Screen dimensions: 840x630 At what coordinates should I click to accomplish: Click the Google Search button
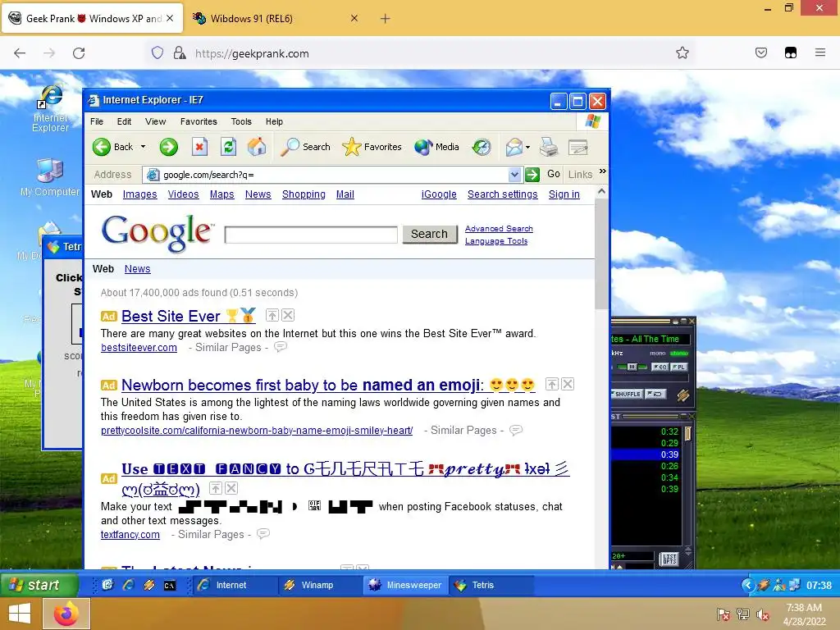click(429, 234)
